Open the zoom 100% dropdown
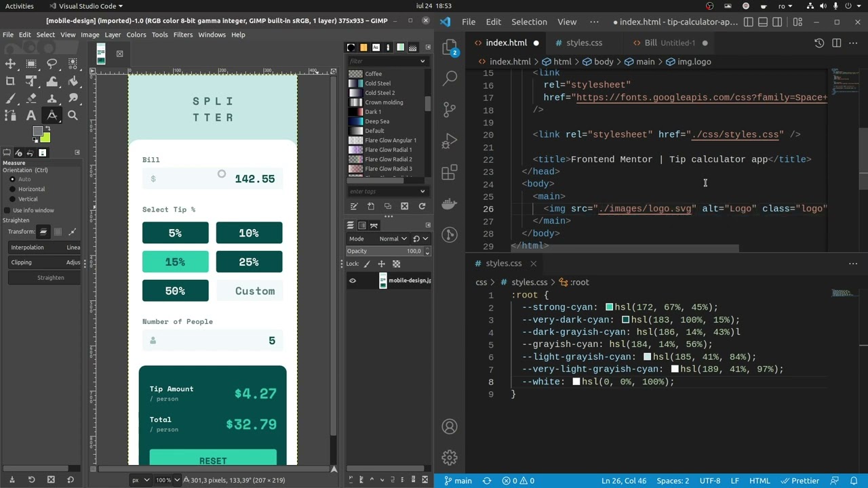Viewport: 868px width, 488px height. tap(167, 480)
